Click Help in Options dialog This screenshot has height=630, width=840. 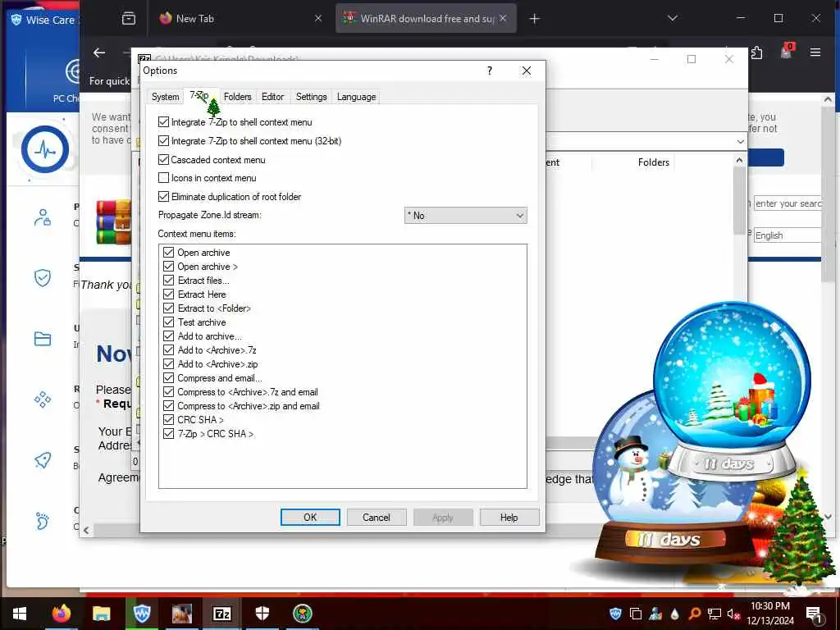click(509, 518)
